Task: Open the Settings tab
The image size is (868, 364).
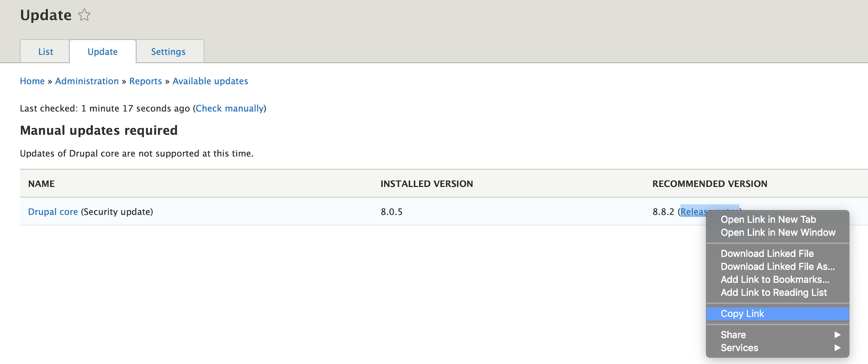Action: (168, 52)
